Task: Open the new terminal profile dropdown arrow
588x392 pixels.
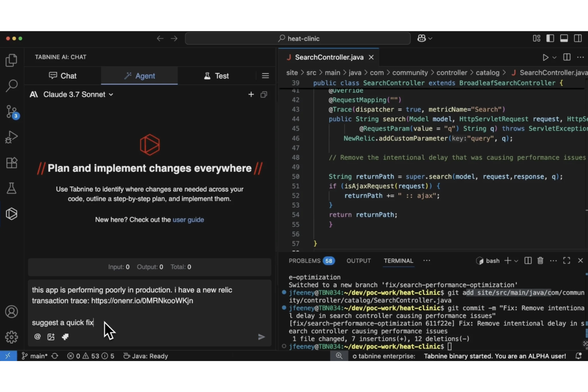Action: 516,261
